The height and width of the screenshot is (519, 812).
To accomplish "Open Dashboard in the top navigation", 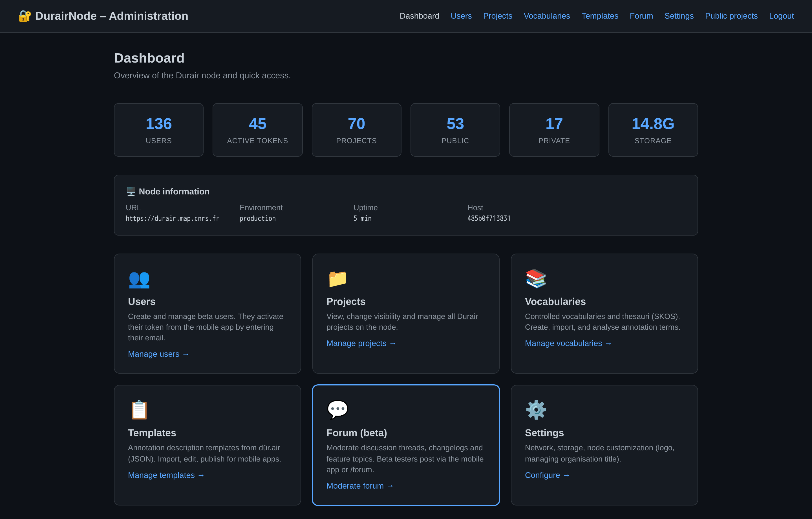I will (x=419, y=16).
